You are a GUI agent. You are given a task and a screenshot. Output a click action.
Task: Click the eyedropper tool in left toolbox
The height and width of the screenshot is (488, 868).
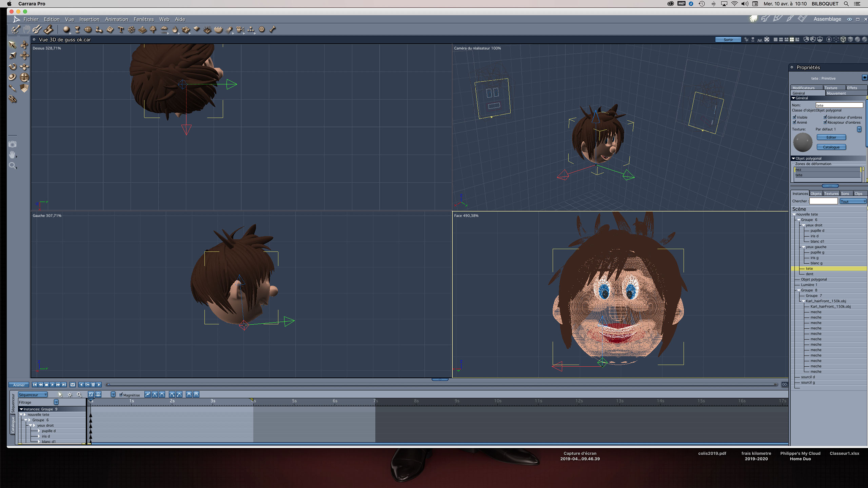(x=13, y=88)
